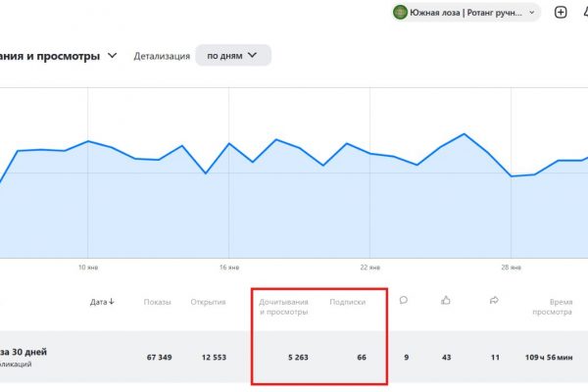Viewport: 588px width, 392px height.
Task: Click the Дочитывания и просмотры column header
Action: [283, 307]
